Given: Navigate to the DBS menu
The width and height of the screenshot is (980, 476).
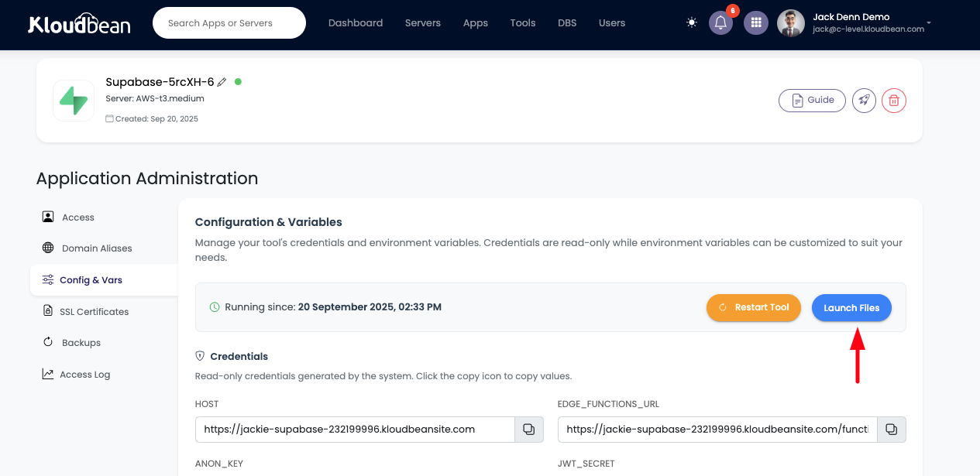Looking at the screenshot, I should click(x=567, y=23).
